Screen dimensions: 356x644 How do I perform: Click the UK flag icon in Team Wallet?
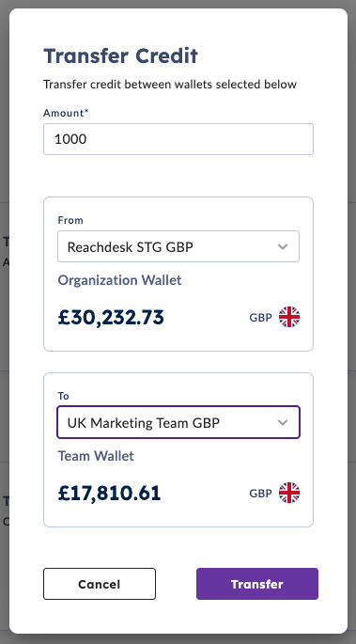pyautogui.click(x=289, y=493)
